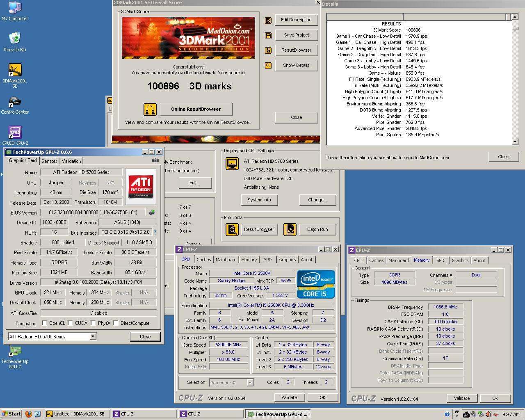Click the Save Project button

coord(296,35)
